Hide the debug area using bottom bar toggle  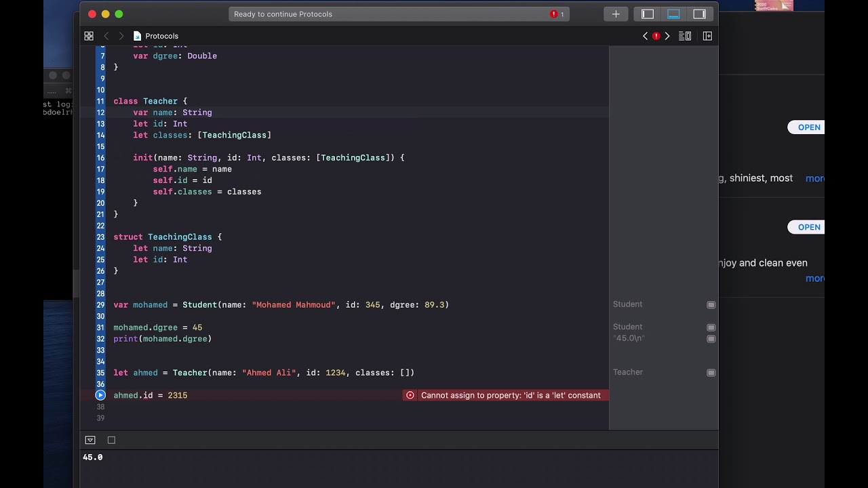click(x=90, y=440)
